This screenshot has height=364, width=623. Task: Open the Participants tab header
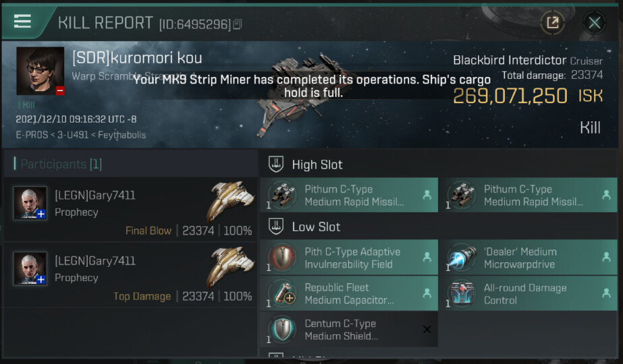[59, 164]
